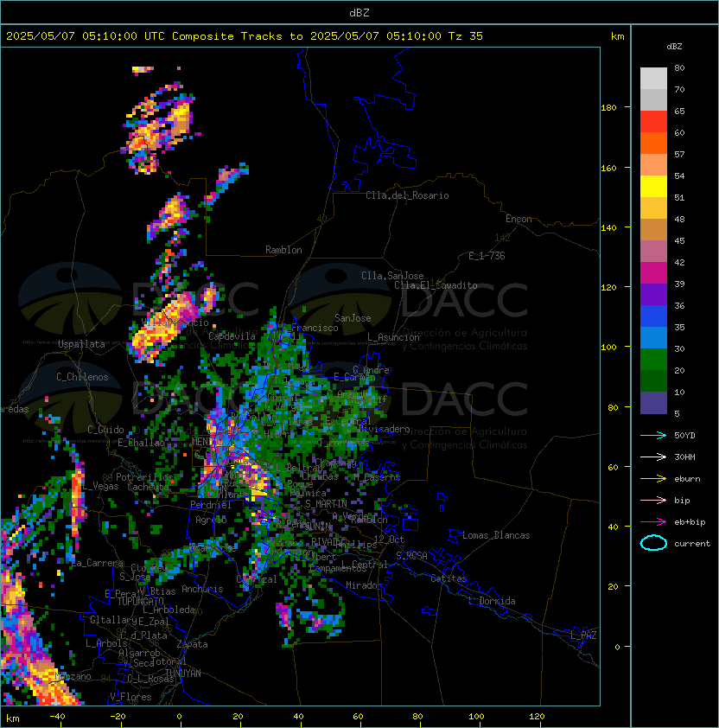Click the TUPUNGATO place label
Viewport: 719px width, 728px height.
click(141, 601)
